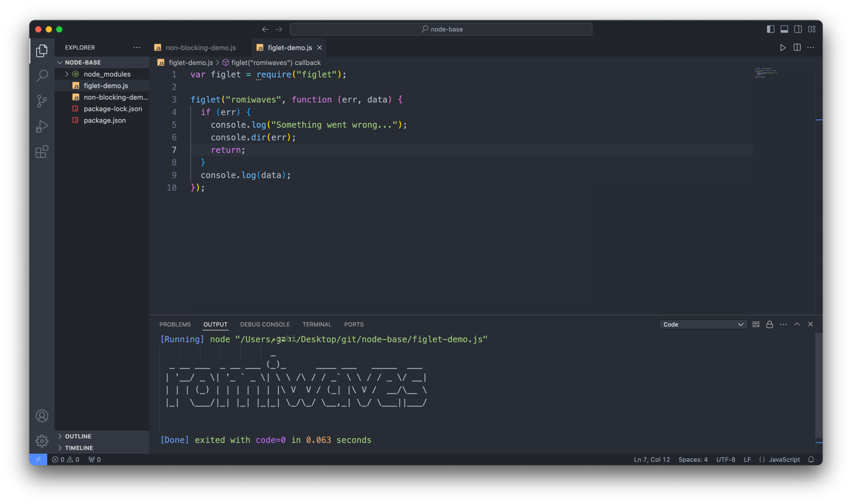852x504 pixels.
Task: Open the notifications bell
Action: [x=811, y=459]
